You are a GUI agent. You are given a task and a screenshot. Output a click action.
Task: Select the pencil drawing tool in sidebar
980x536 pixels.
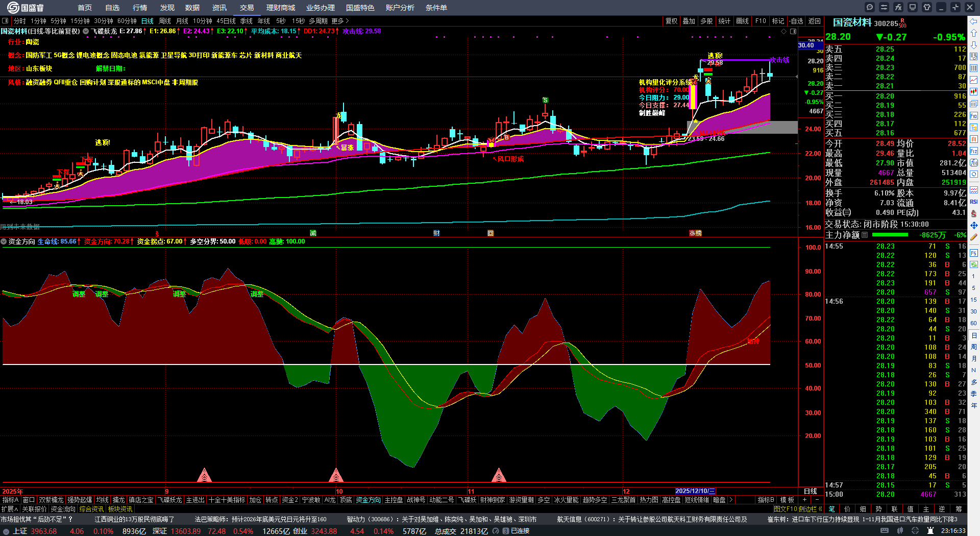point(974,237)
